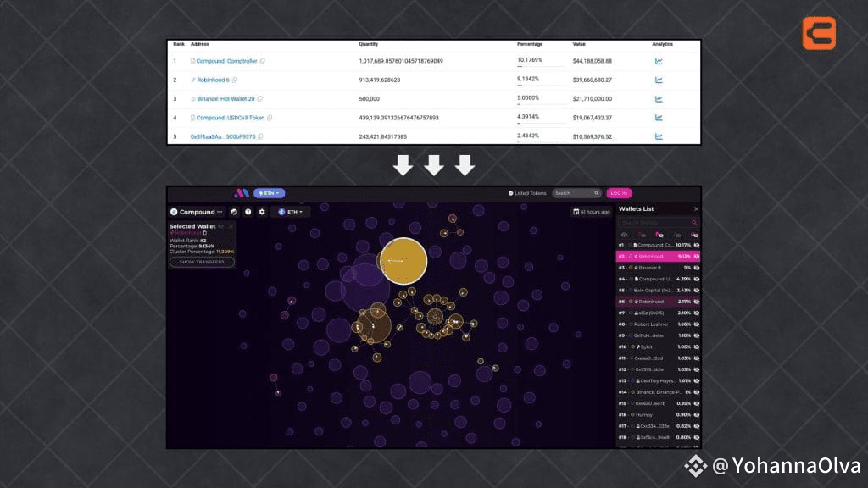Screen dimensions: 868x488
Task: Click the refresh map icon beside Compound
Action: [234, 211]
